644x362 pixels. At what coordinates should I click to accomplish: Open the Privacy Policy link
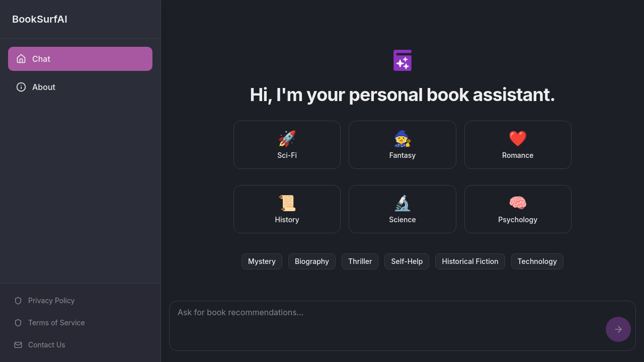coord(51,301)
